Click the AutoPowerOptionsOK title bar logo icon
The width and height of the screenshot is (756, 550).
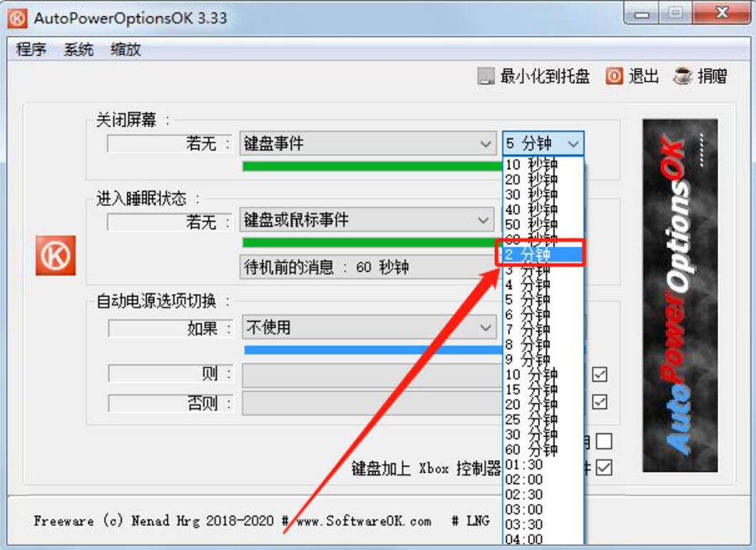[18, 19]
